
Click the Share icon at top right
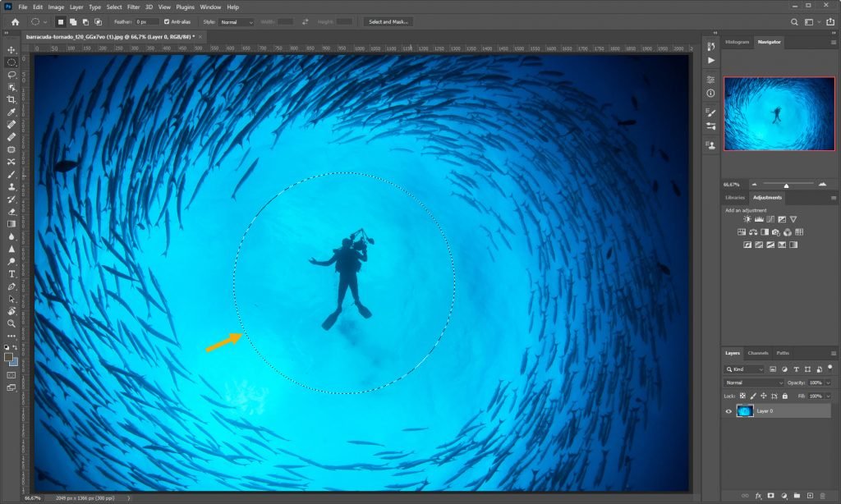pos(830,22)
